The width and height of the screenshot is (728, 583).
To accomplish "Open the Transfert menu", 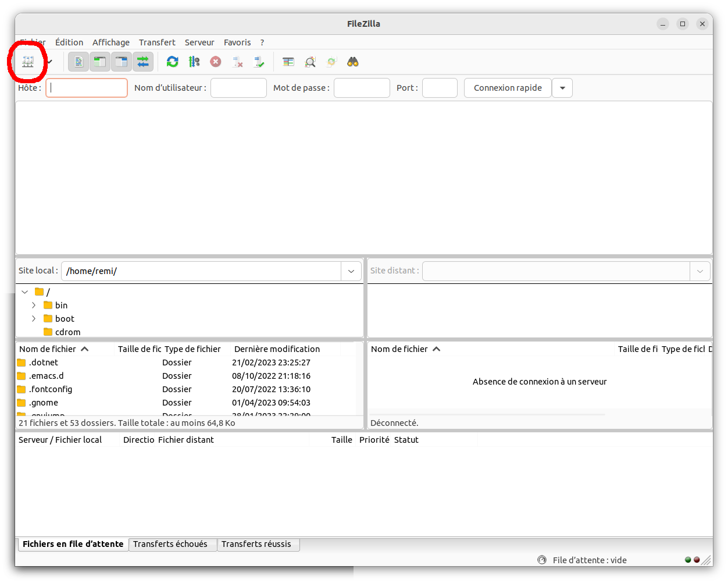I will (x=157, y=42).
